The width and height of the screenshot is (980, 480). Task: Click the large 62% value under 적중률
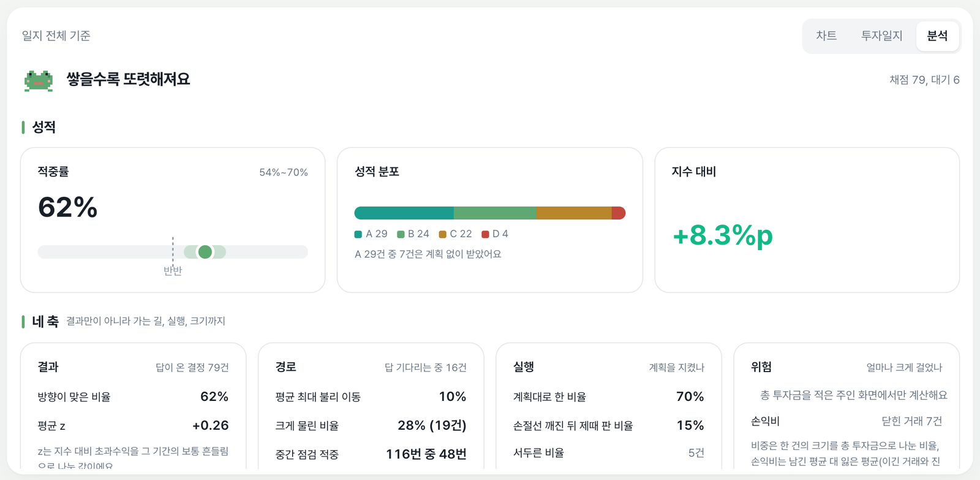pos(68,207)
